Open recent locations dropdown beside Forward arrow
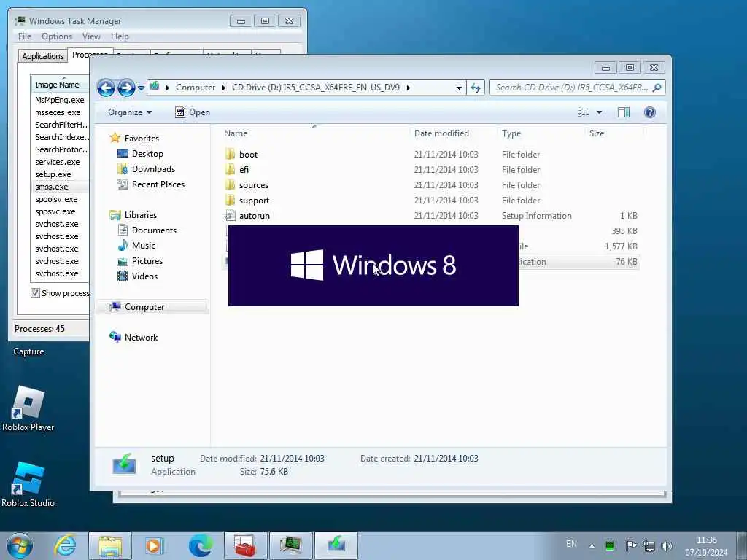This screenshot has width=747, height=560. (x=141, y=88)
